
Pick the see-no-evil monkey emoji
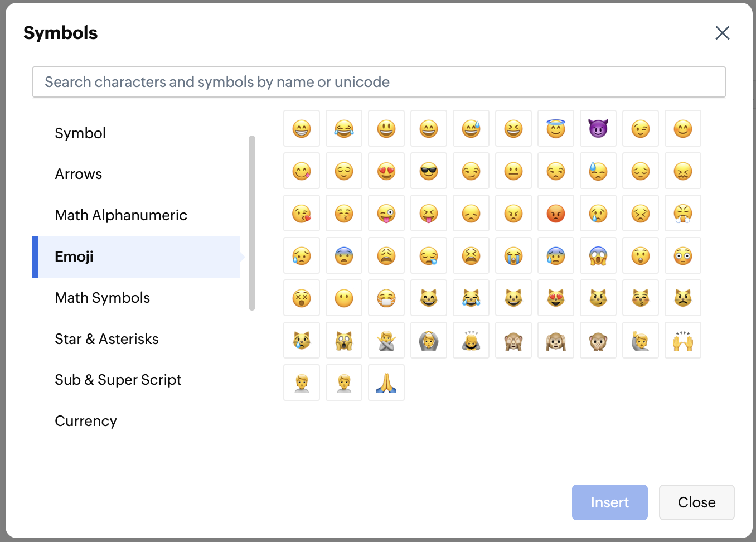point(513,341)
